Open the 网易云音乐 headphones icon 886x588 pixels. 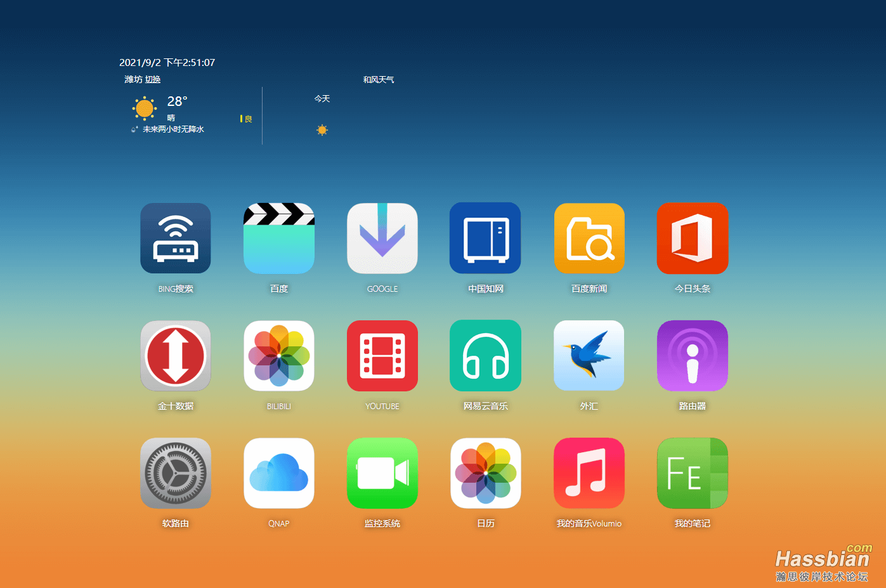coord(485,355)
